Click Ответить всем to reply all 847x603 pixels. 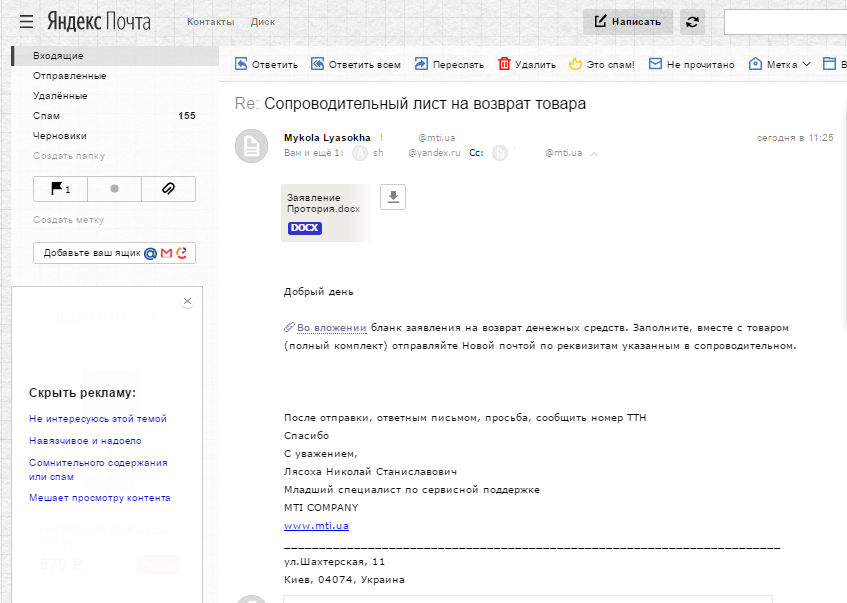pos(356,64)
